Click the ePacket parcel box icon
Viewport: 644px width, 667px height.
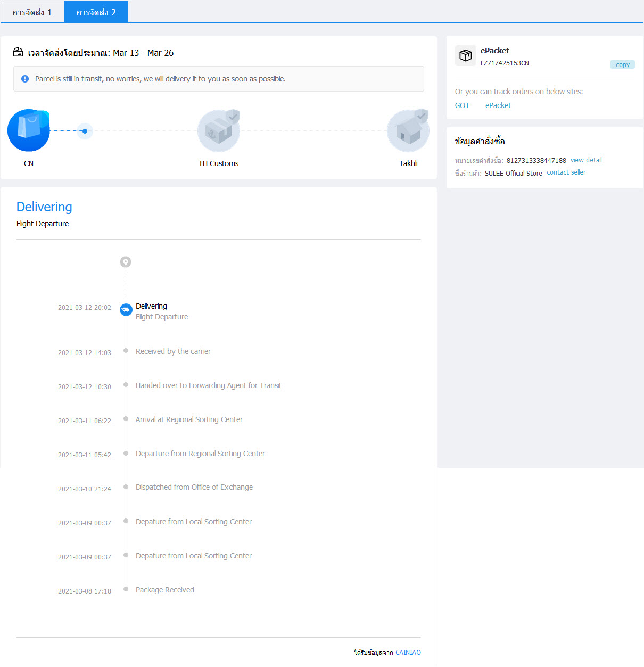click(466, 55)
